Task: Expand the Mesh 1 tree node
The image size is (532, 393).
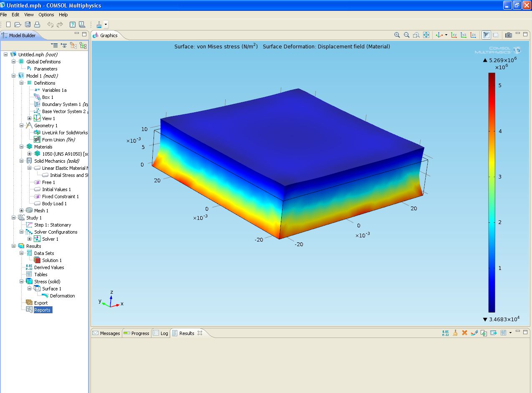Action: (x=22, y=211)
